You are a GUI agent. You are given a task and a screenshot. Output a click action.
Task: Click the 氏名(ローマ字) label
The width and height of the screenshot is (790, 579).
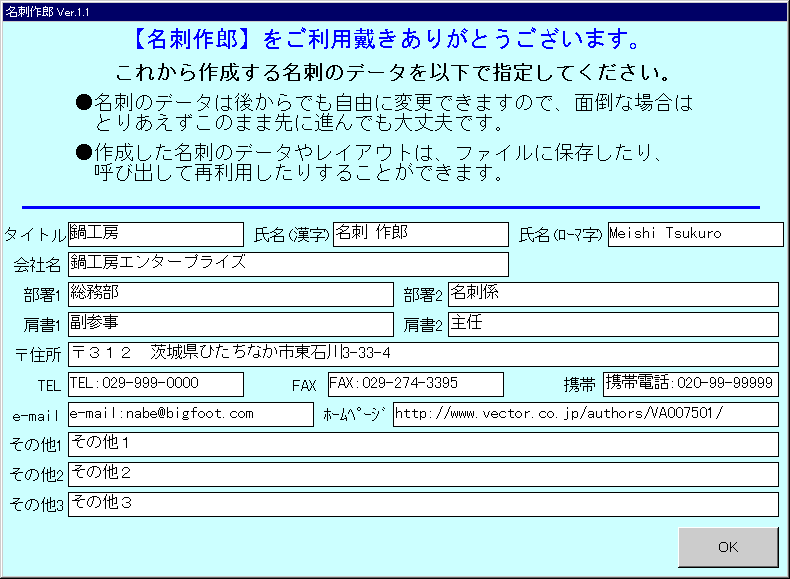click(560, 235)
